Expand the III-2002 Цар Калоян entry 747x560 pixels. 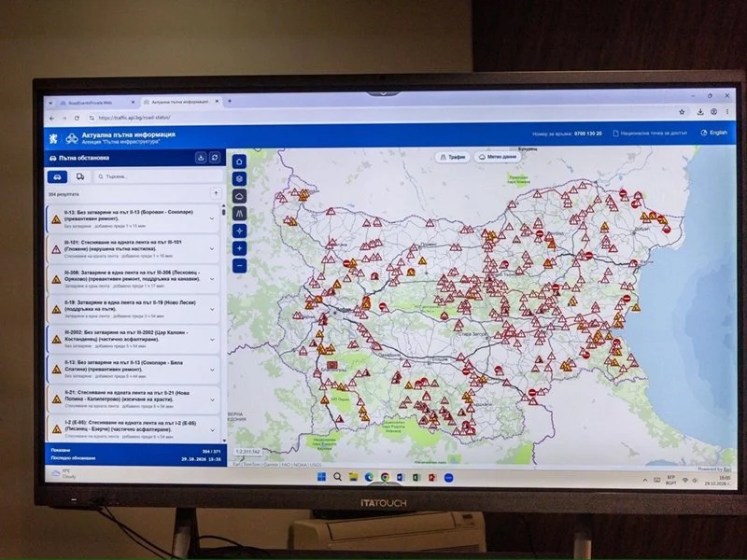coord(212,340)
